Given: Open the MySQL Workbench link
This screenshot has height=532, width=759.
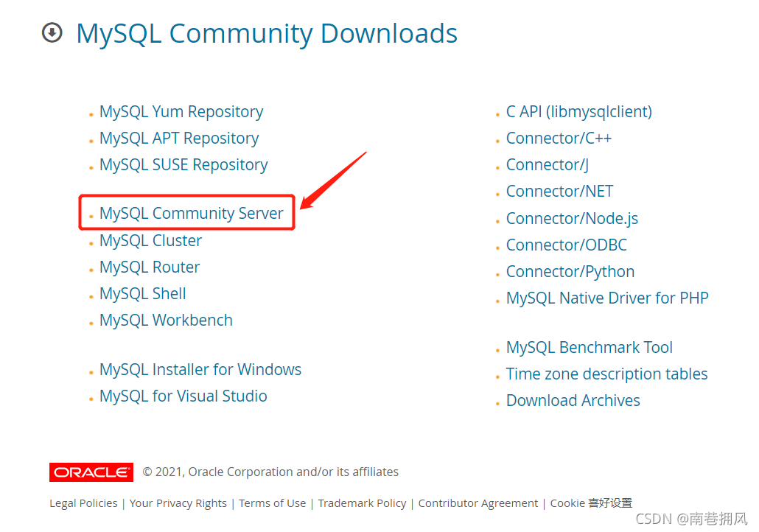Looking at the screenshot, I should point(166,321).
